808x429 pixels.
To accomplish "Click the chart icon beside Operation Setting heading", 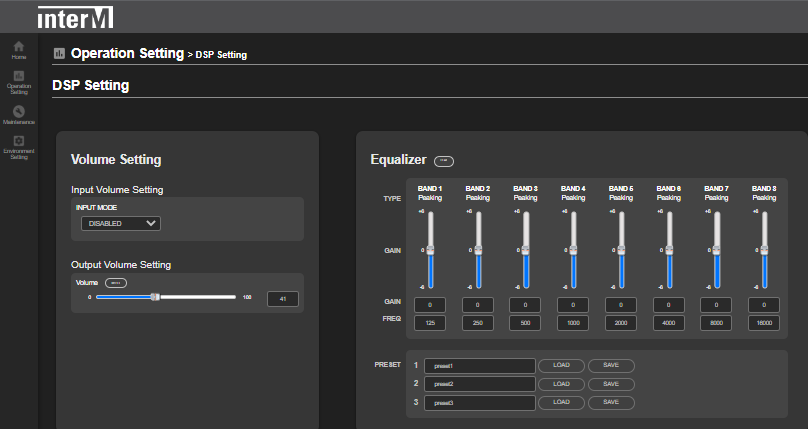I will tap(59, 53).
